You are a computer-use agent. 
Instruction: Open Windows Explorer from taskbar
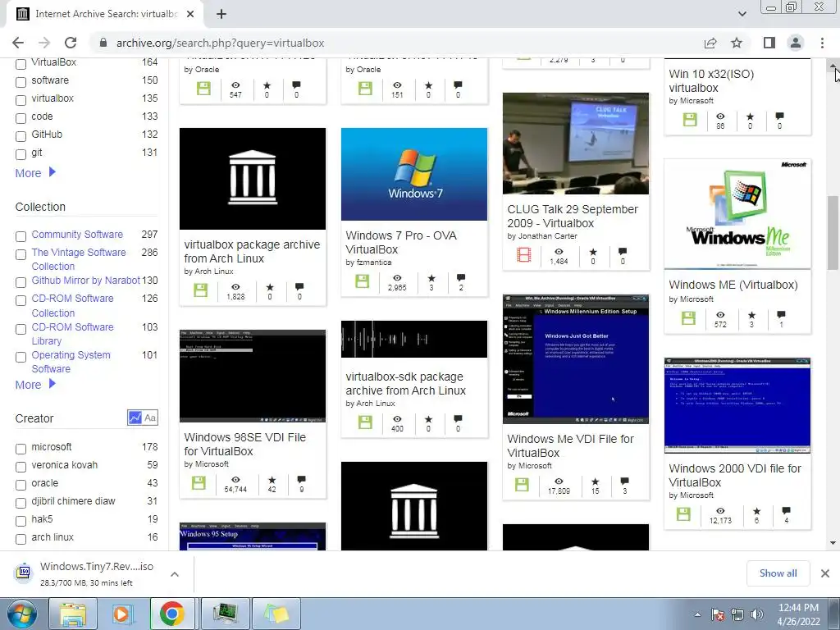[73, 614]
